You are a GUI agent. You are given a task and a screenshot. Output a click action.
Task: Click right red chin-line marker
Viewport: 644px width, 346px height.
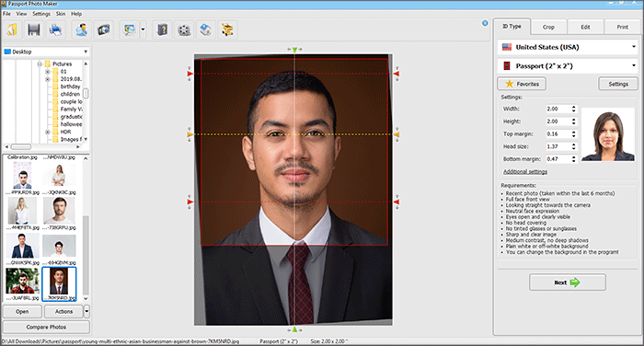coord(397,202)
